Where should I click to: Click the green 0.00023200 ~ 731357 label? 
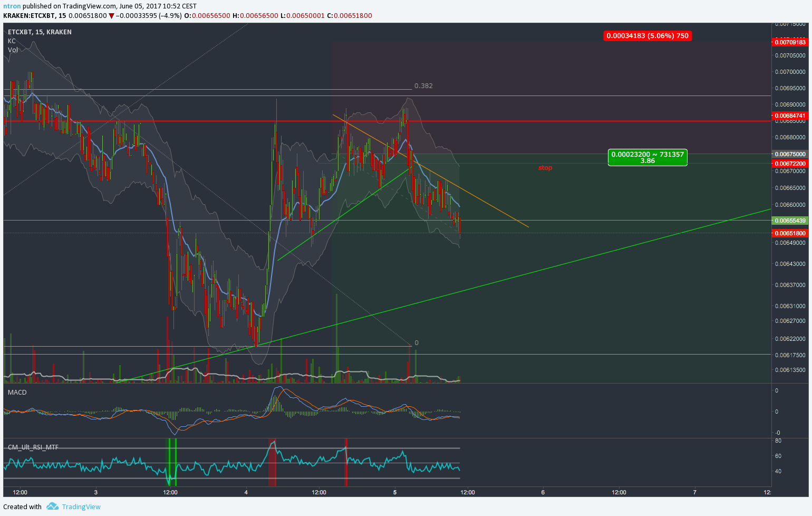(647, 157)
